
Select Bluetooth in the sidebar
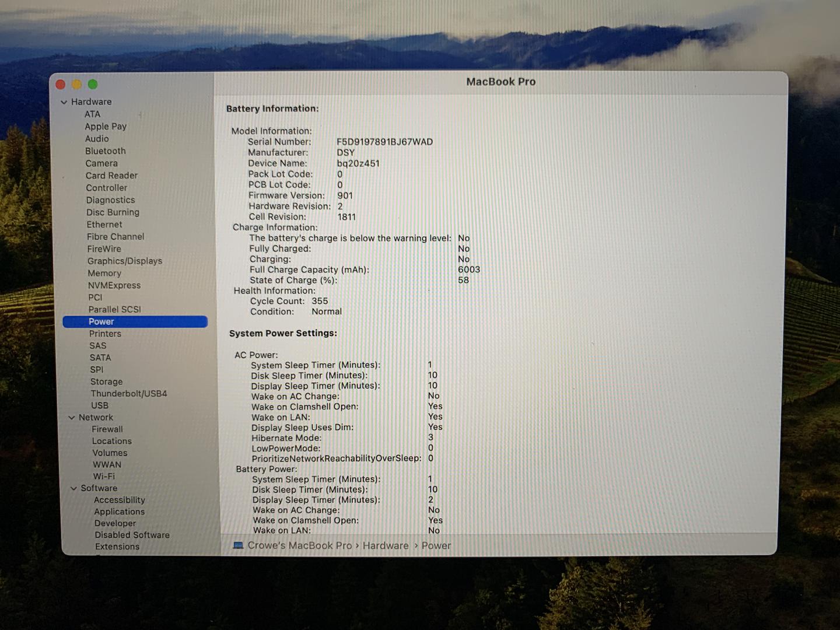point(105,151)
